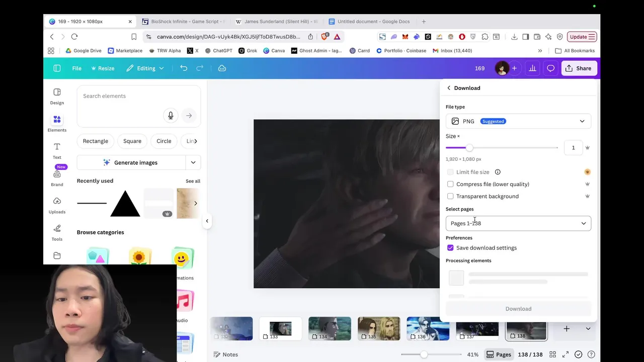Image resolution: width=644 pixels, height=362 pixels.
Task: Click the browser Update button
Action: [582, 37]
